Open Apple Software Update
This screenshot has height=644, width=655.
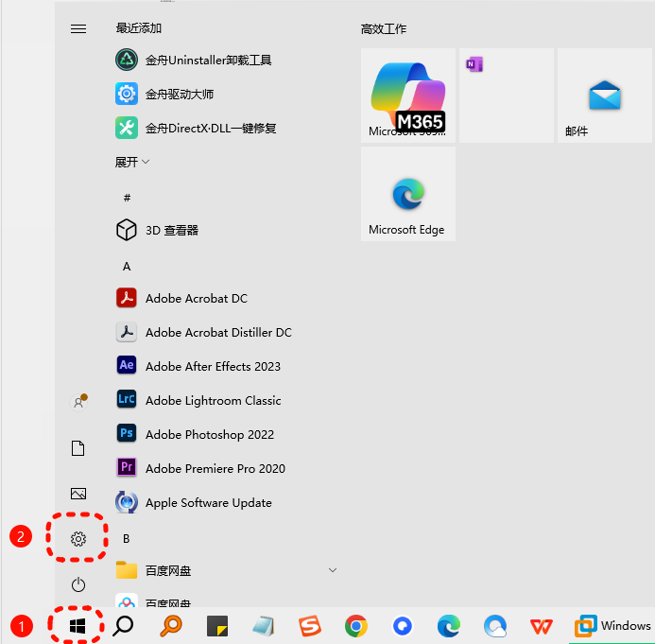(x=194, y=502)
